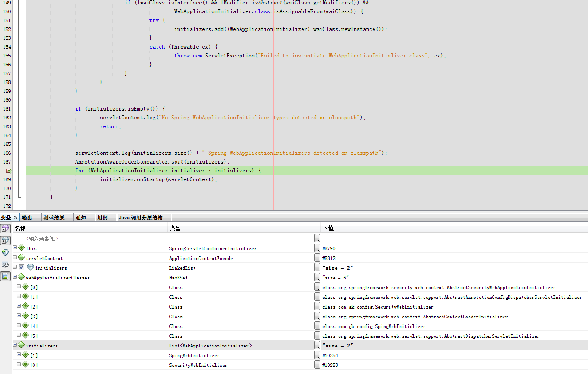Open ellipsis button on the new watch row

[317, 238]
